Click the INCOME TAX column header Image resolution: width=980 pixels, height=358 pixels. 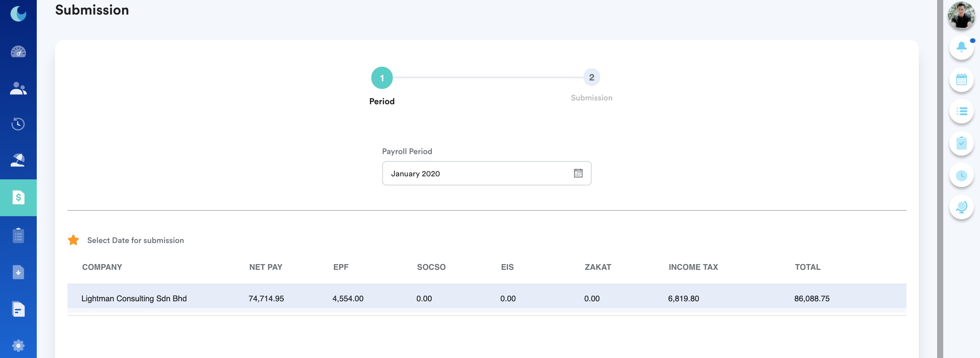[693, 267]
